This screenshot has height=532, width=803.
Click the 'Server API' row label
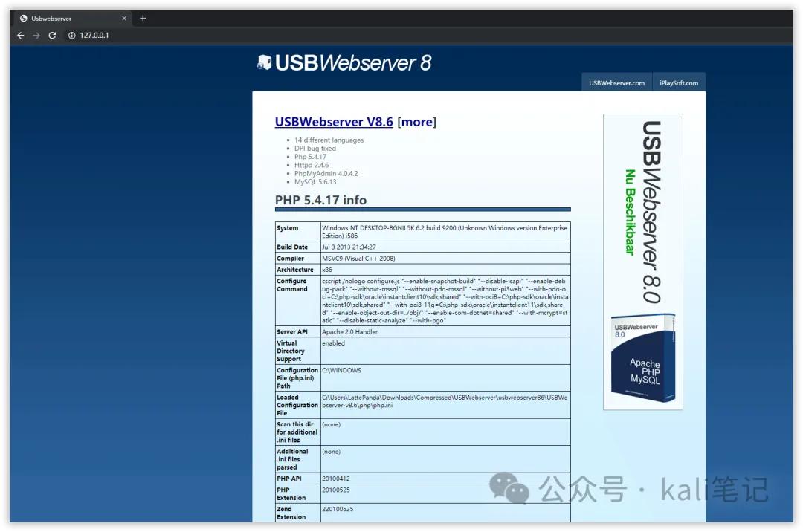[292, 332]
